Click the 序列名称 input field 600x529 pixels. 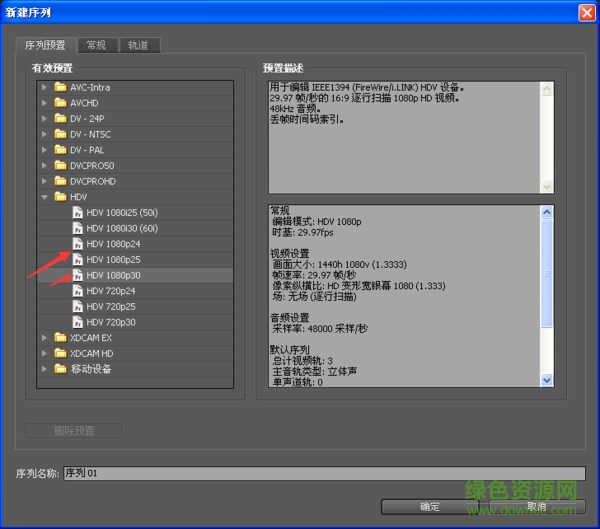pyautogui.click(x=323, y=473)
